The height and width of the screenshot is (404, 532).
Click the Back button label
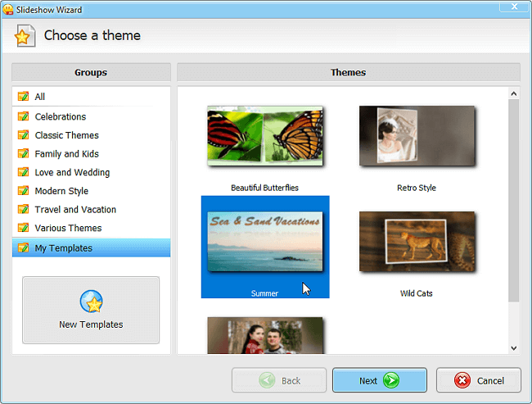(291, 381)
